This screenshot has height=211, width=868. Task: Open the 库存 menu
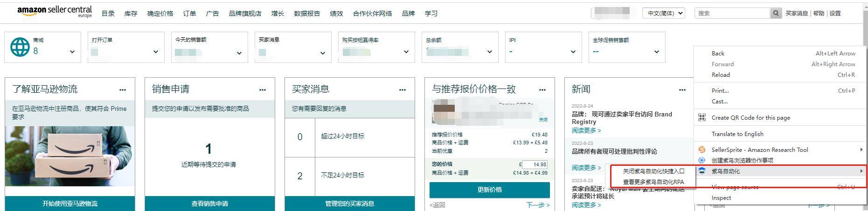coord(131,14)
